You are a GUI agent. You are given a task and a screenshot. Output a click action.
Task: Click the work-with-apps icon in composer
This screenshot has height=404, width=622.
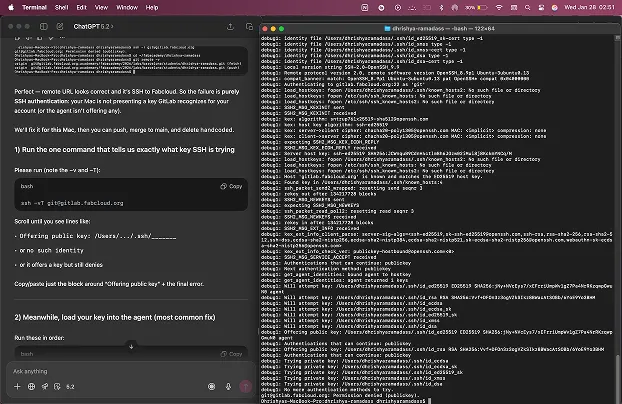point(57,387)
